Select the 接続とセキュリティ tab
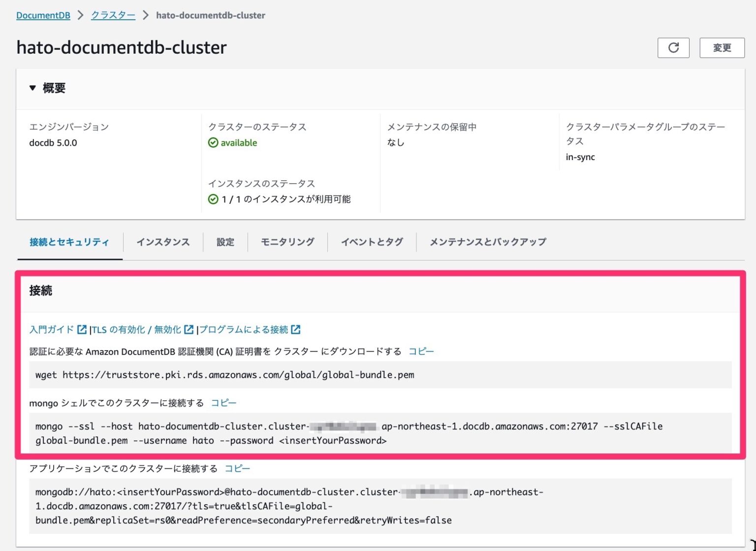The image size is (756, 551). tap(69, 242)
